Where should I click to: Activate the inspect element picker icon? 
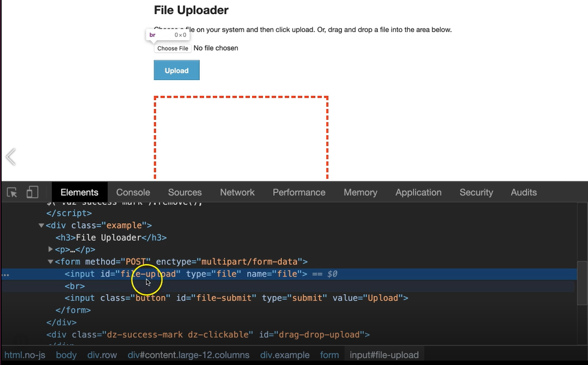[12, 192]
